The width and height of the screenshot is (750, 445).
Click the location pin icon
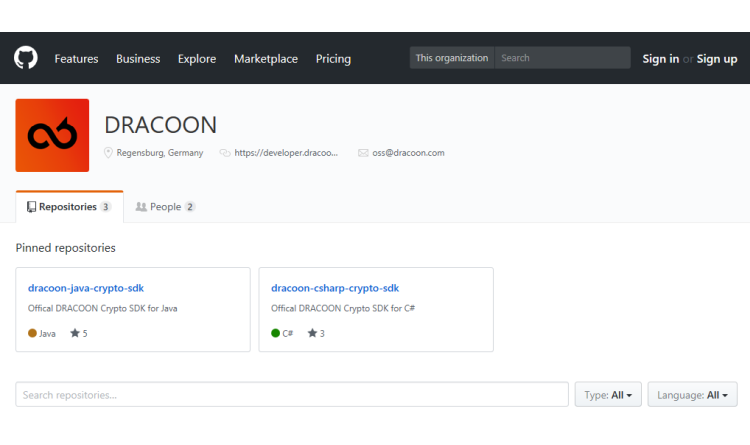tap(109, 153)
